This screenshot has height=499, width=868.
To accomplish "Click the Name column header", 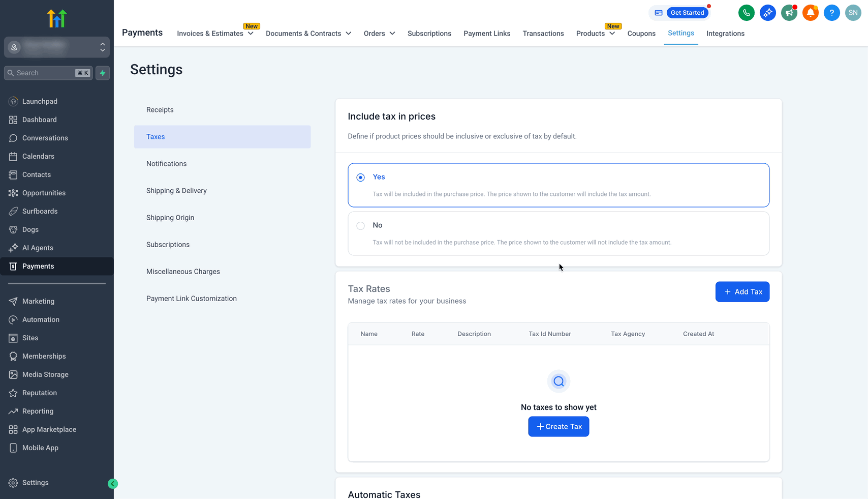I will pyautogui.click(x=369, y=334).
